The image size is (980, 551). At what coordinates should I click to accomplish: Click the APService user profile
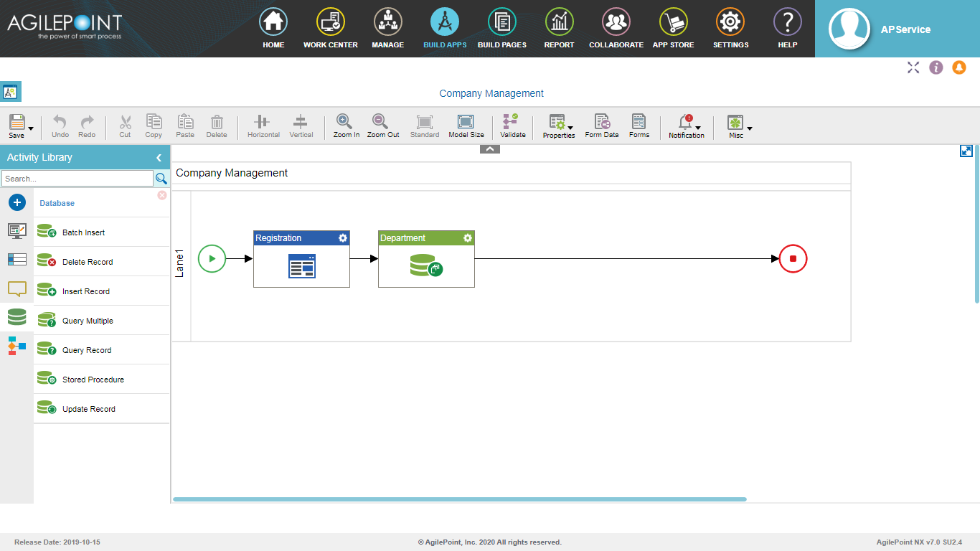pos(897,29)
